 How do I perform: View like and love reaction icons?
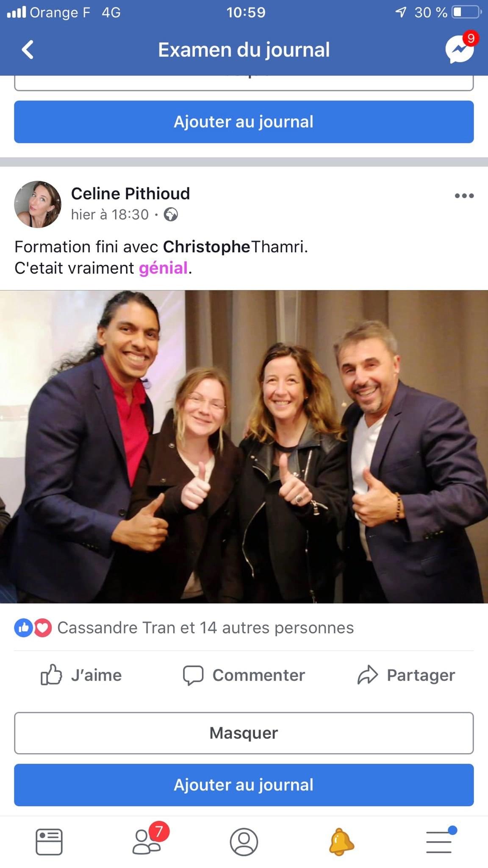(33, 628)
